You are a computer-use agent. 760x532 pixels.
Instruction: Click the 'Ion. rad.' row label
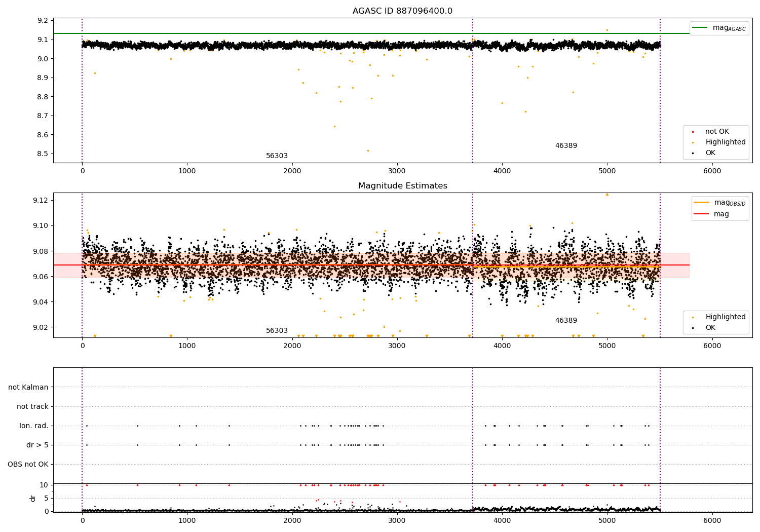[x=34, y=426]
